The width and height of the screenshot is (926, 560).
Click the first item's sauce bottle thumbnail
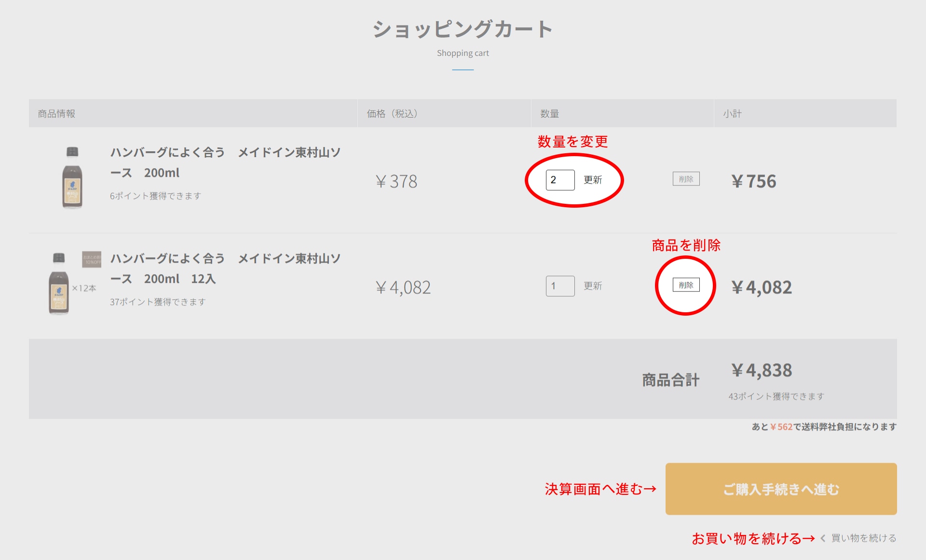click(x=72, y=178)
